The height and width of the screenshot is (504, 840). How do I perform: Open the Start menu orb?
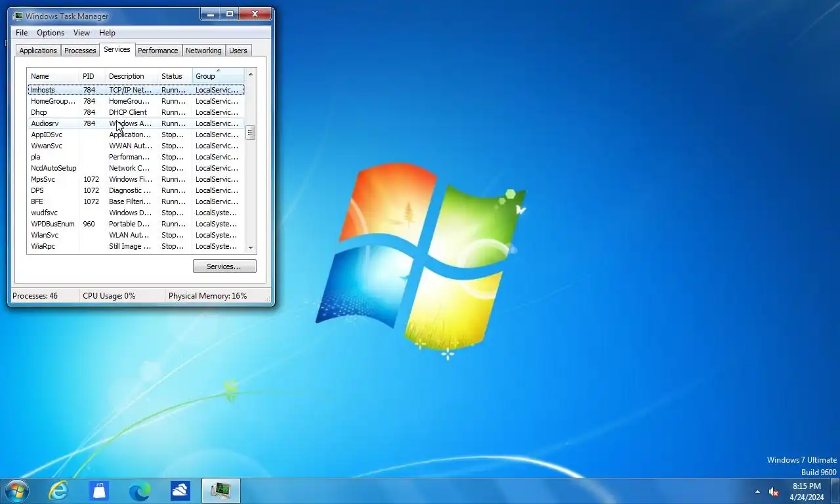click(x=16, y=491)
